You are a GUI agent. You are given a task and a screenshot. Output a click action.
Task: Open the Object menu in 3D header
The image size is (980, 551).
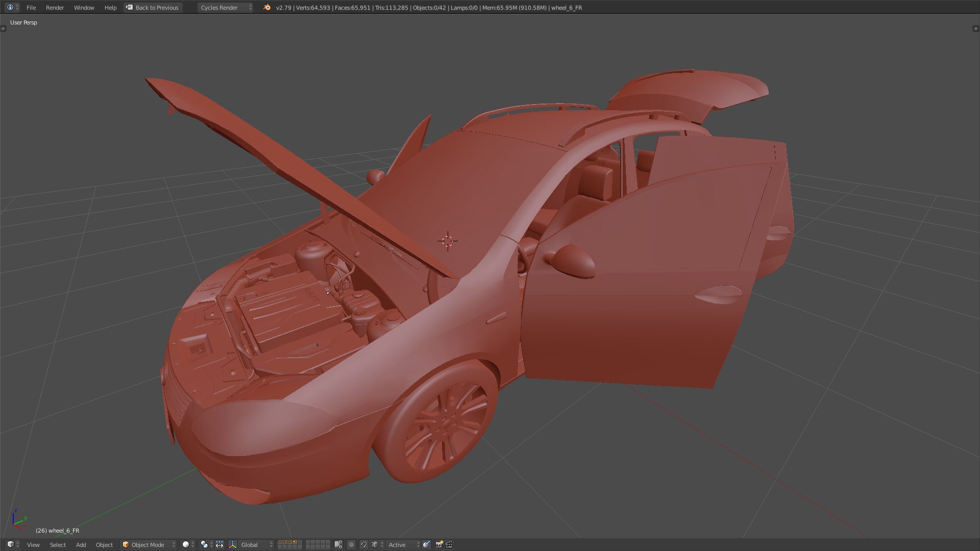pyautogui.click(x=104, y=545)
